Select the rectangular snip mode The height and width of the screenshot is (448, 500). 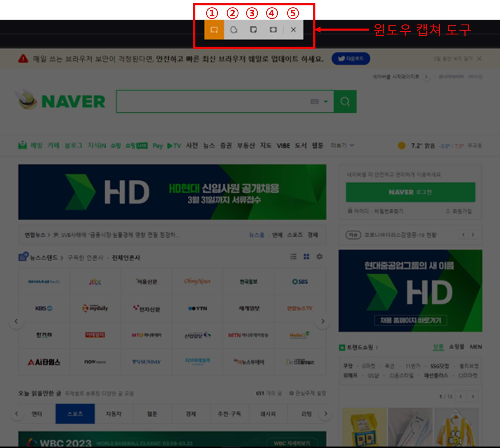point(214,30)
